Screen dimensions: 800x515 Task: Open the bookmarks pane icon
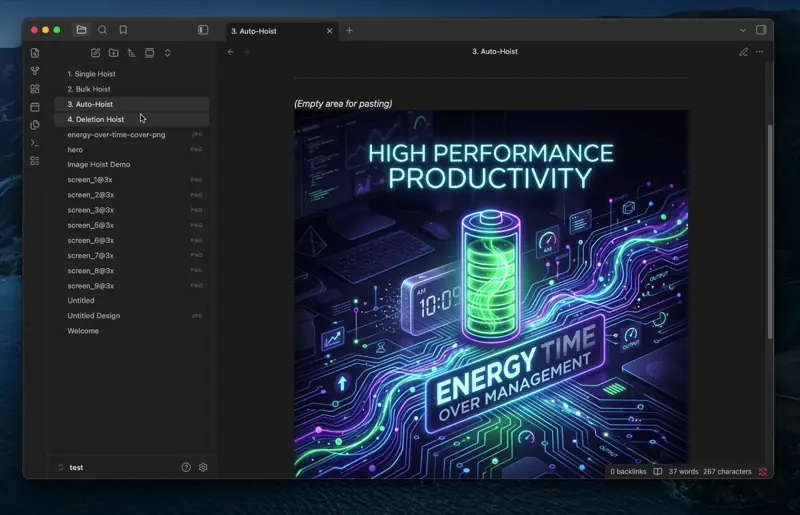[x=123, y=30]
